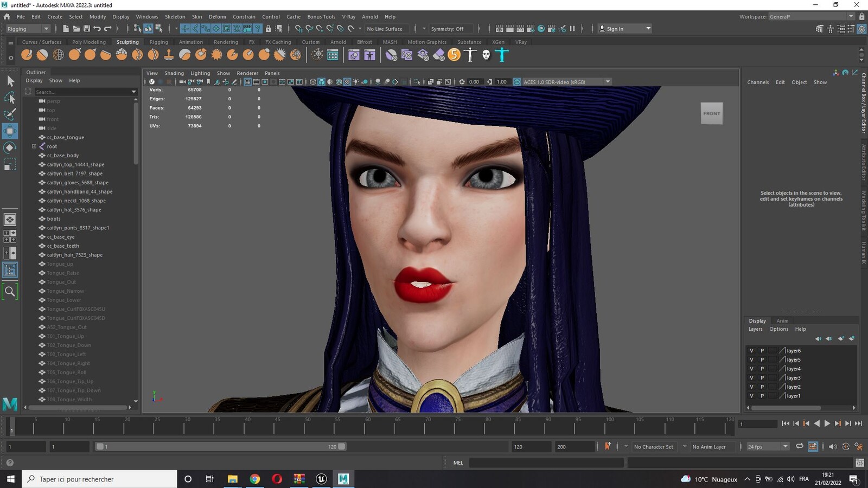Toggle visibility V of layer1
The width and height of the screenshot is (868, 488).
pos(751,396)
